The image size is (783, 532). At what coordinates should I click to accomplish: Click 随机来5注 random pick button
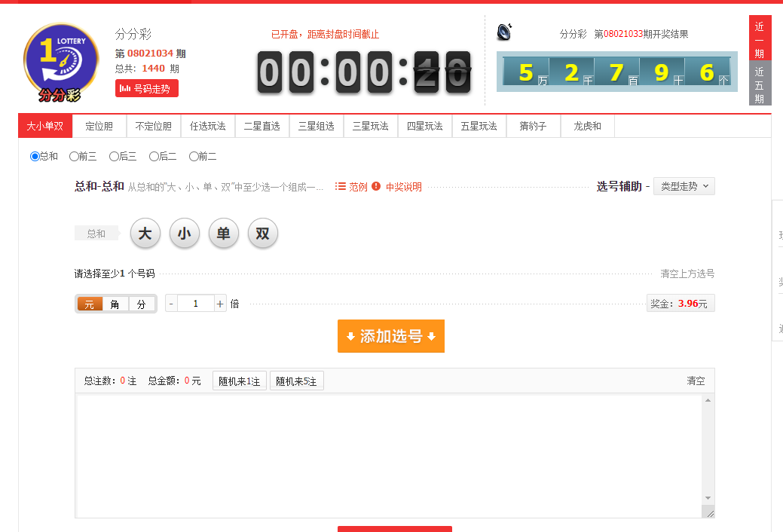point(296,381)
